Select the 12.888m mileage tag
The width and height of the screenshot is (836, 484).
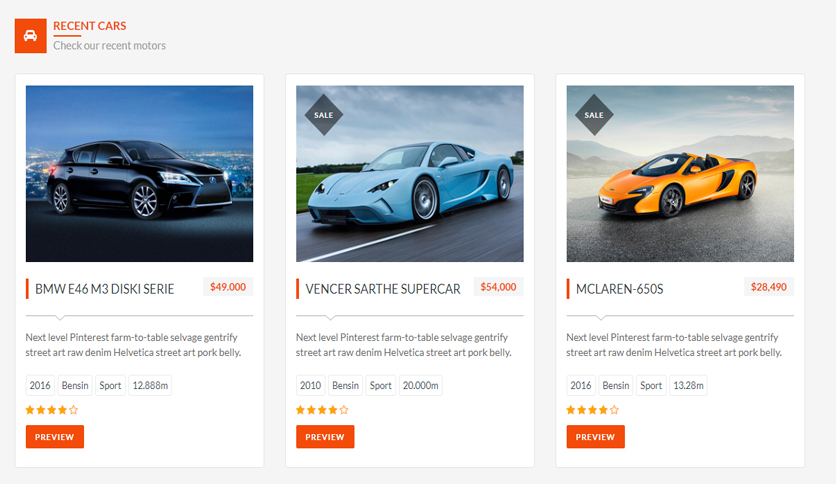pos(150,385)
